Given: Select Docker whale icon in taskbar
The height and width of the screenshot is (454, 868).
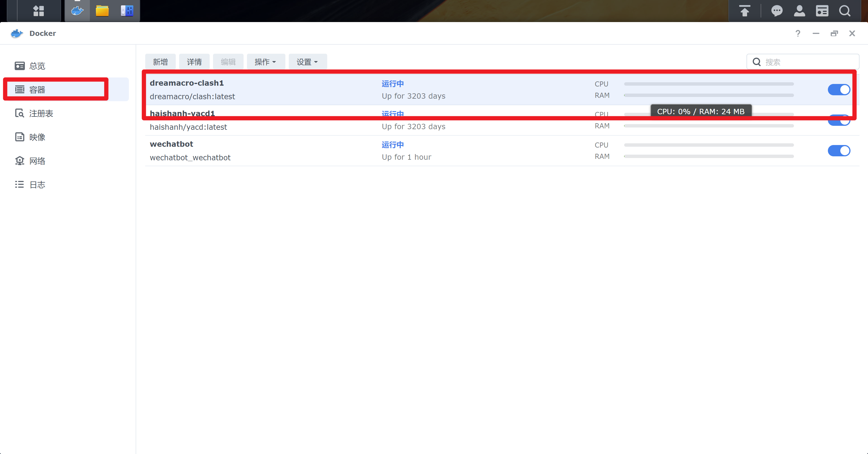Looking at the screenshot, I should click(77, 11).
